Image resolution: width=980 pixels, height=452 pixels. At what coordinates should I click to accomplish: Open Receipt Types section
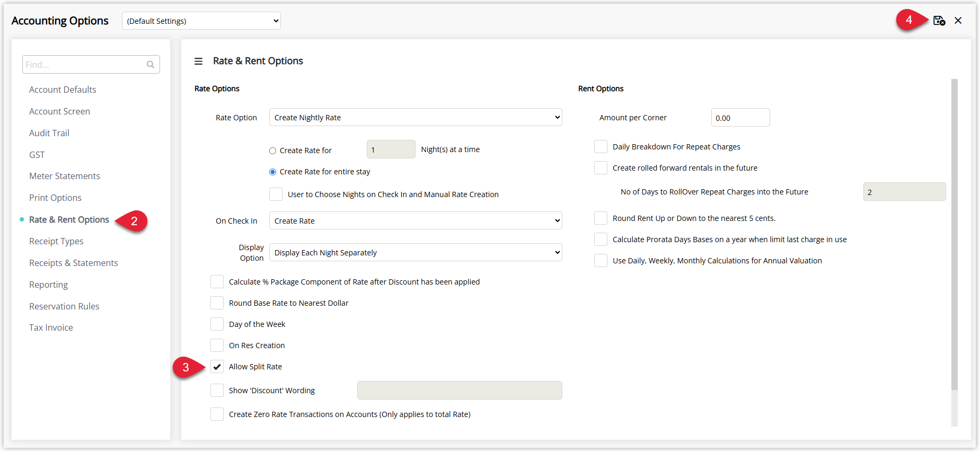tap(56, 241)
